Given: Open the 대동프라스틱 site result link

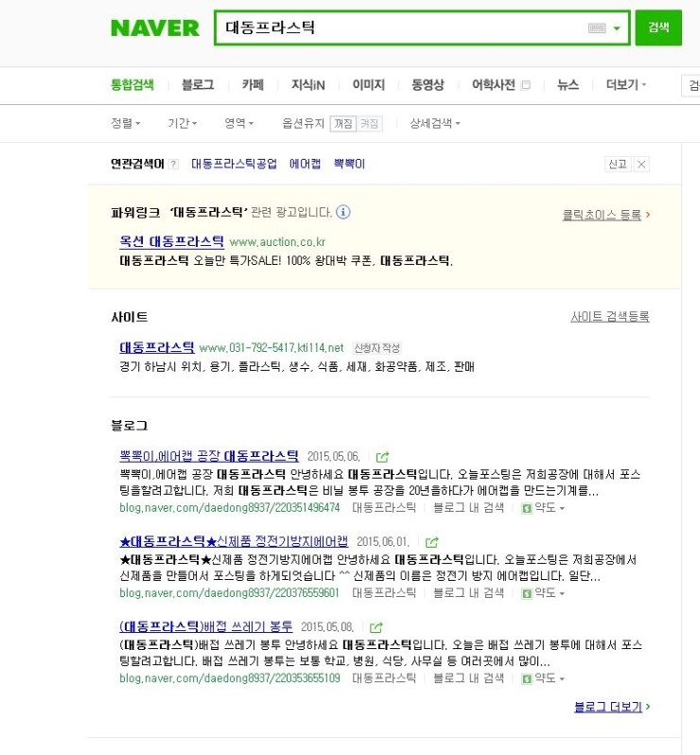Looking at the screenshot, I should click(156, 347).
